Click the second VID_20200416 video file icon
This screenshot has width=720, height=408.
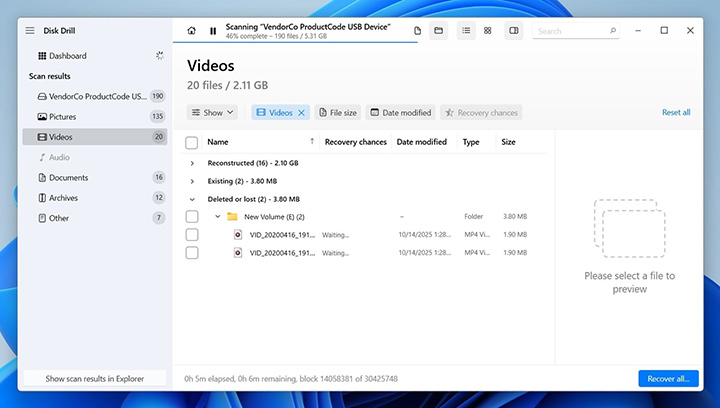(238, 252)
